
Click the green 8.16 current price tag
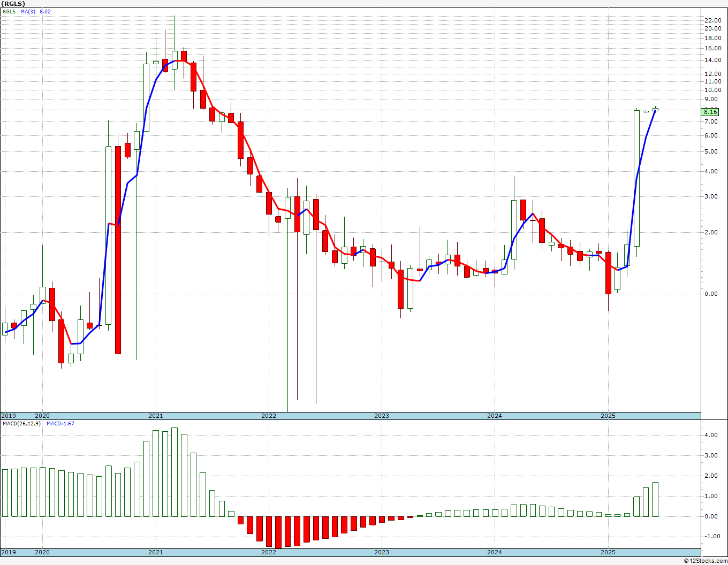[x=710, y=112]
